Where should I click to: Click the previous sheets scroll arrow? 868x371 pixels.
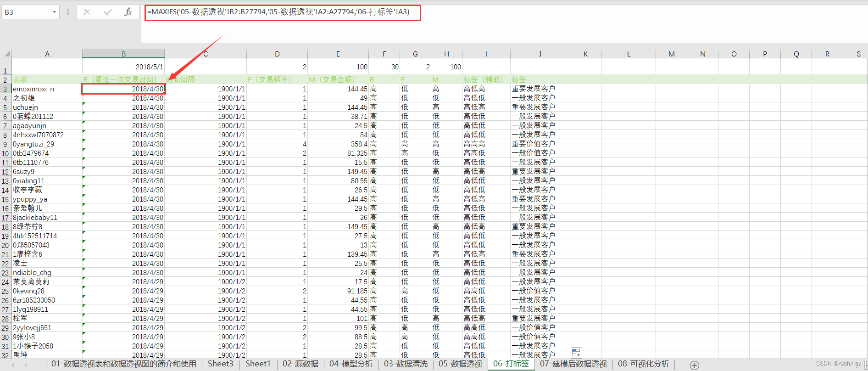point(13,365)
